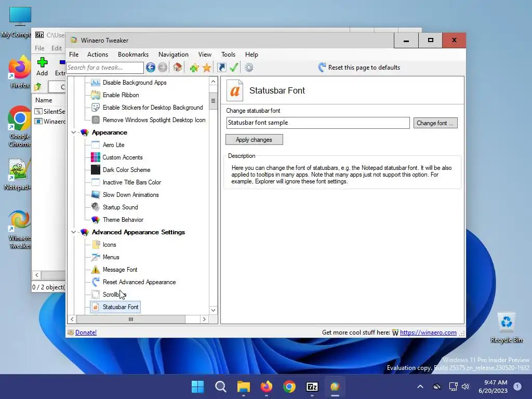
Task: Click the Reset Advanced Appearance arrow icon
Action: [96, 282]
